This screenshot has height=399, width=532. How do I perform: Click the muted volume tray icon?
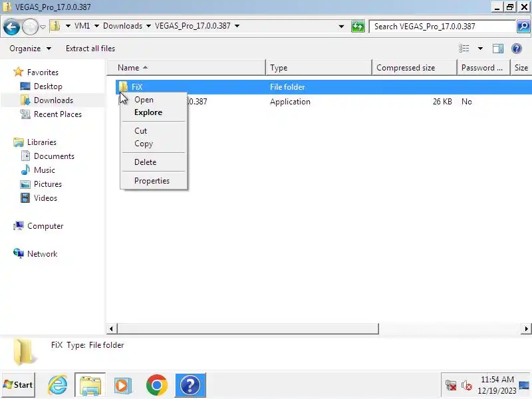[x=467, y=386]
